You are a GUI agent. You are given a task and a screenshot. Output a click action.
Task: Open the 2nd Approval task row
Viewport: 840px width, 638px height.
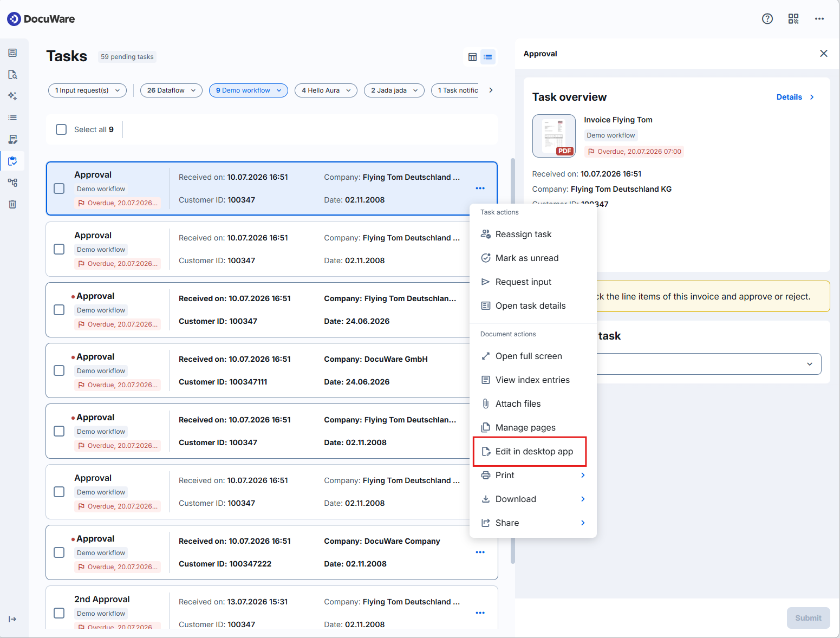click(272, 608)
